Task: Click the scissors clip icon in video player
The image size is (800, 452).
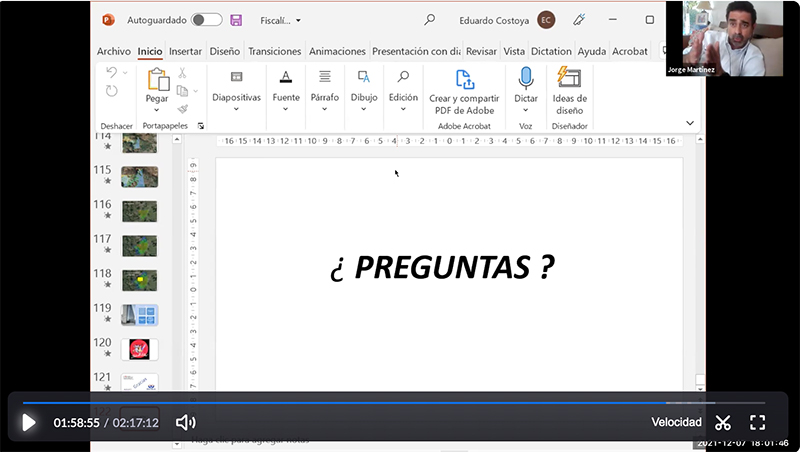Action: pos(723,422)
